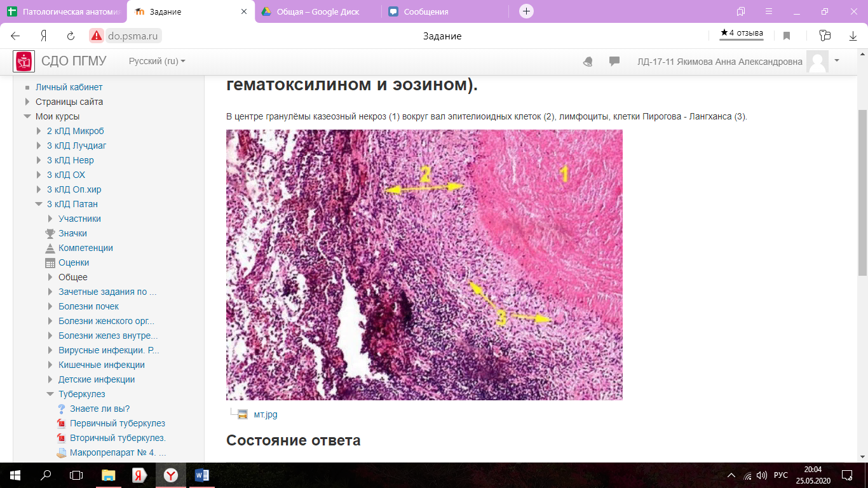Expand the 2 кЛД Микроб course node
Viewport: 868px width, 488px height.
click(39, 131)
